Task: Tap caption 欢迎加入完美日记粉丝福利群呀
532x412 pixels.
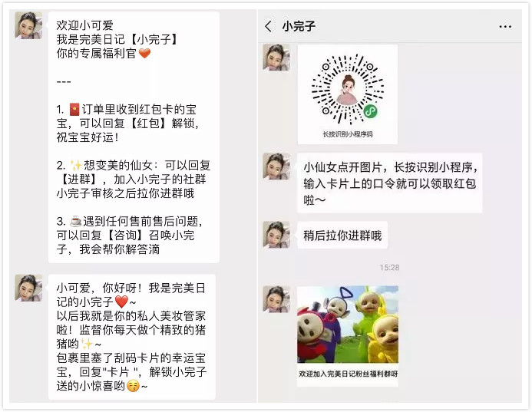Action: coord(348,374)
